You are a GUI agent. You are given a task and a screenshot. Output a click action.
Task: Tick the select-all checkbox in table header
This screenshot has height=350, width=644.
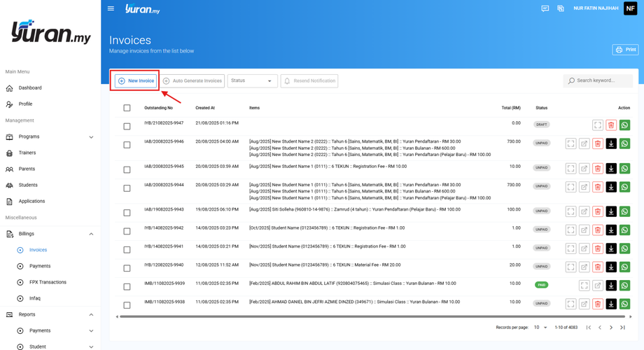coord(127,108)
